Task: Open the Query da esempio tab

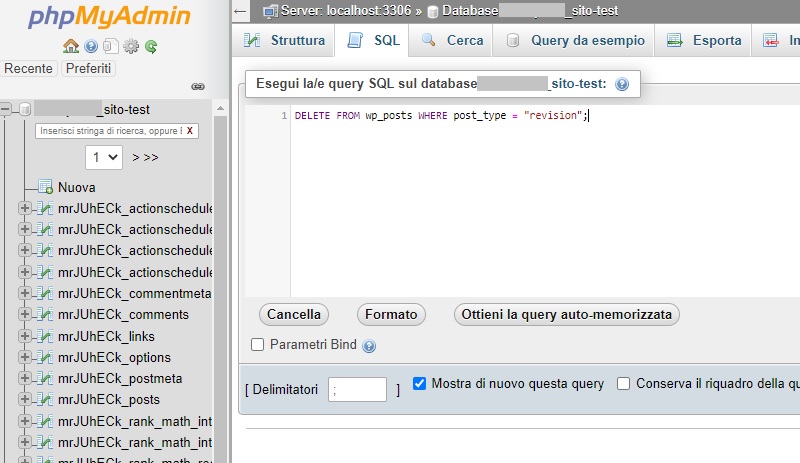Action: click(574, 40)
